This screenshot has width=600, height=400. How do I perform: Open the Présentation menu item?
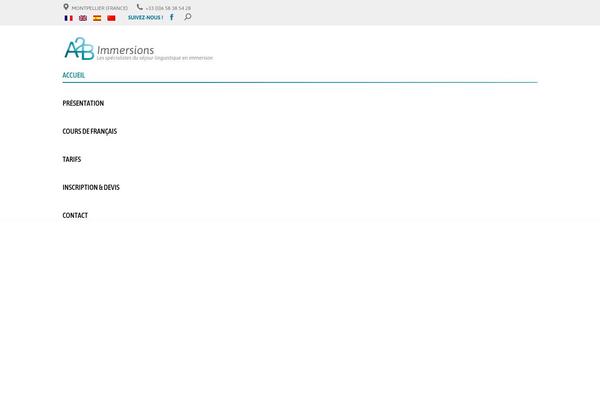[83, 103]
